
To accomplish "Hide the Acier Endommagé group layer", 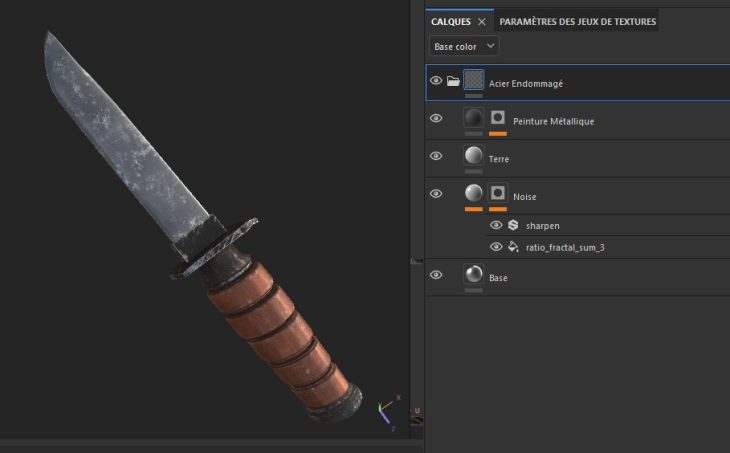I will click(436, 81).
